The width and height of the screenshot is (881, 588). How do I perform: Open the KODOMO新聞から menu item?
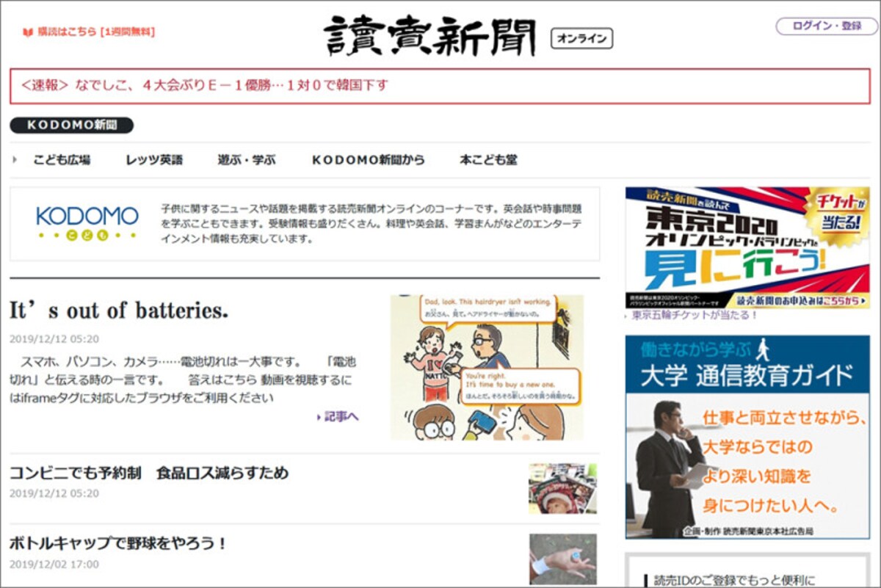pyautogui.click(x=369, y=159)
